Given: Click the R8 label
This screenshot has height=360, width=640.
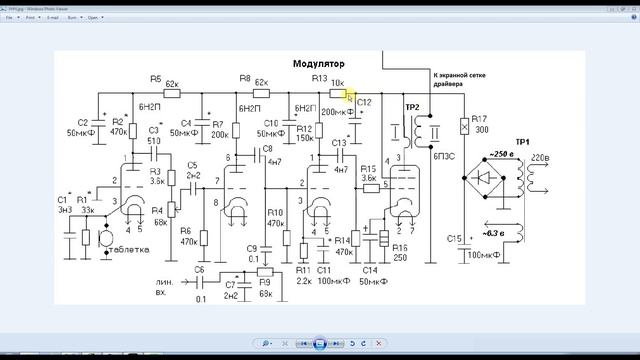Looking at the screenshot, I should [x=245, y=78].
